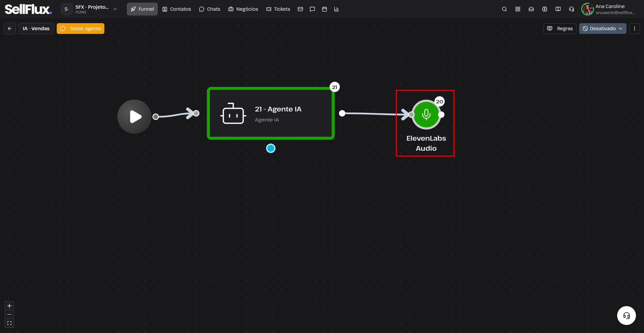Click the search magnifier icon

click(504, 9)
